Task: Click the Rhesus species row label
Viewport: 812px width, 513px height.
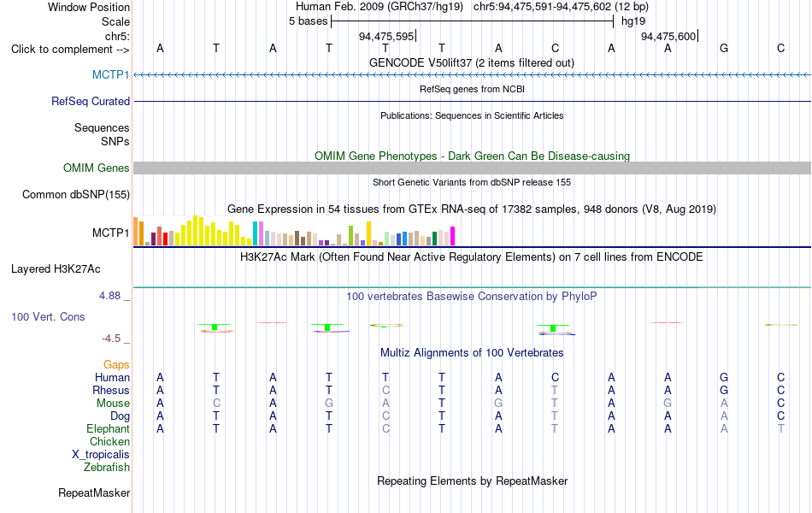Action: (111, 390)
